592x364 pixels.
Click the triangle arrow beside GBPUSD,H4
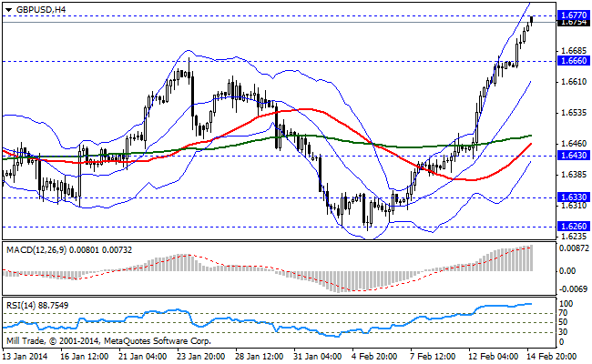pyautogui.click(x=8, y=10)
